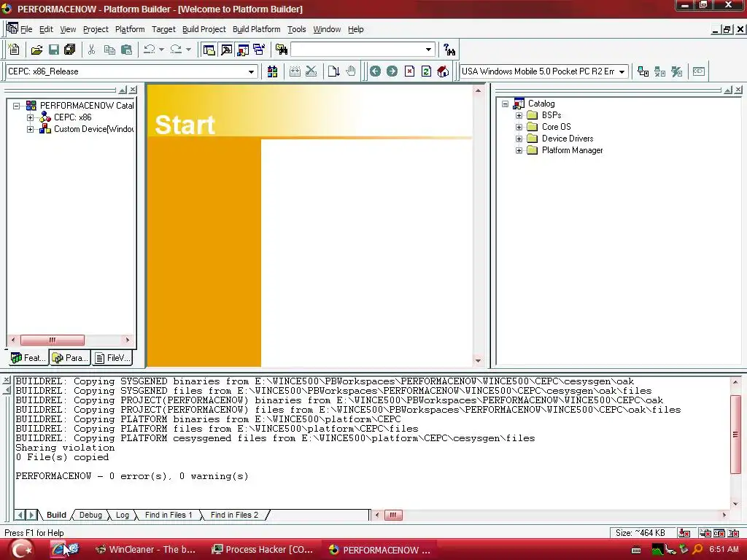Collapse the Catalog root node

coord(505,104)
